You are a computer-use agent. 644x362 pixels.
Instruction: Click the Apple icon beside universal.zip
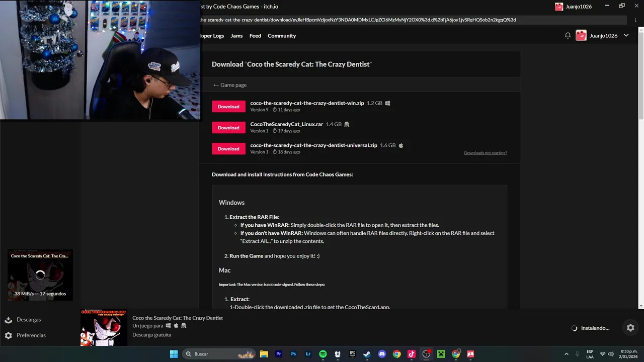(x=401, y=145)
